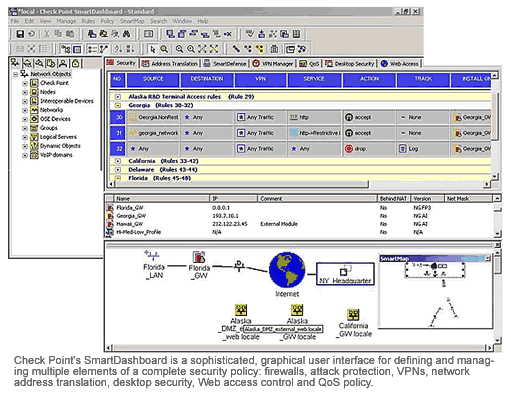Expand the California rules section
The width and height of the screenshot is (511, 394).
(x=118, y=161)
